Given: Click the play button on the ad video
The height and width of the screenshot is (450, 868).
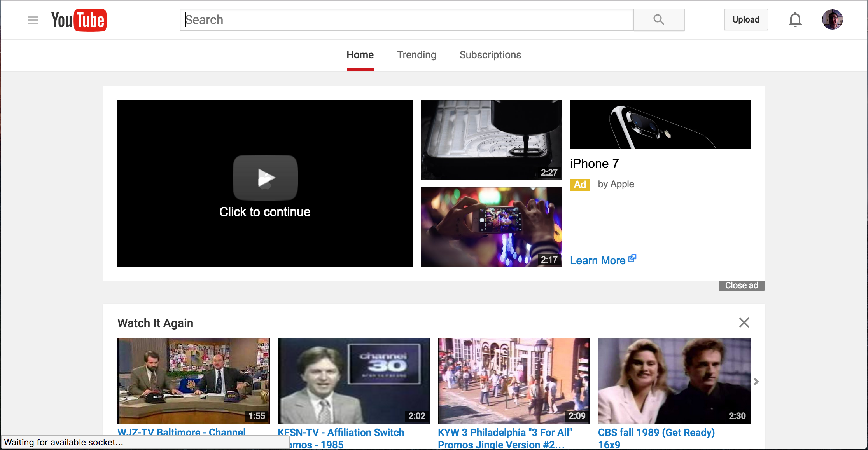Looking at the screenshot, I should click(x=265, y=178).
